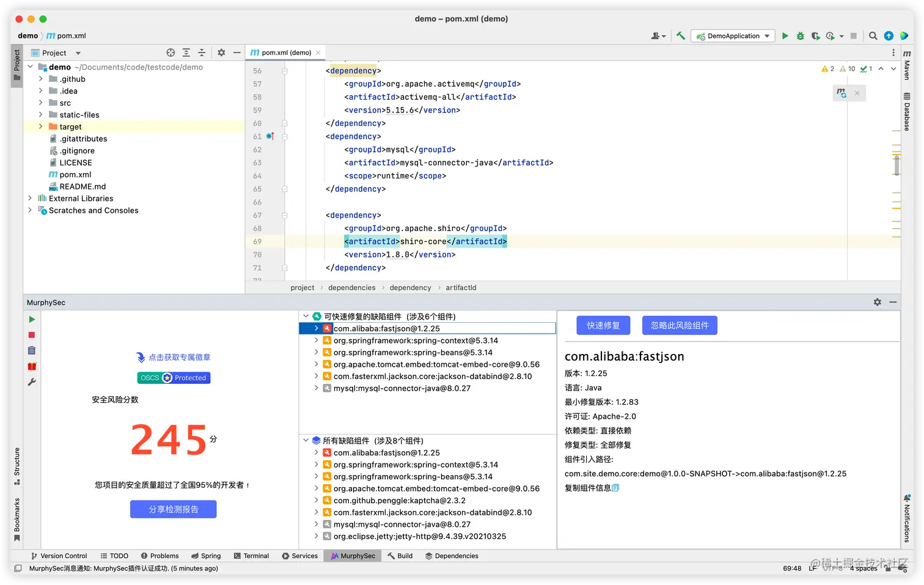Image resolution: width=924 pixels, height=585 pixels.
Task: Open the Build tool tab
Action: (x=400, y=556)
